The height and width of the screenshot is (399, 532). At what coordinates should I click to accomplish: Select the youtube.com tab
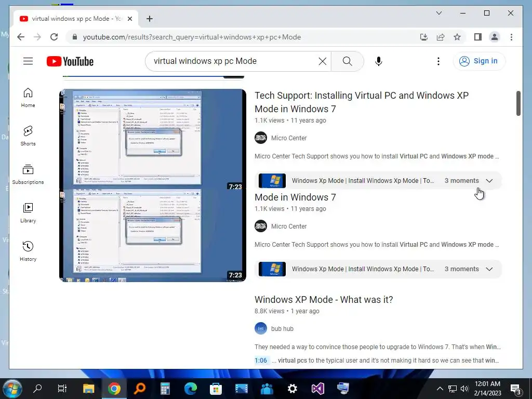click(x=76, y=19)
